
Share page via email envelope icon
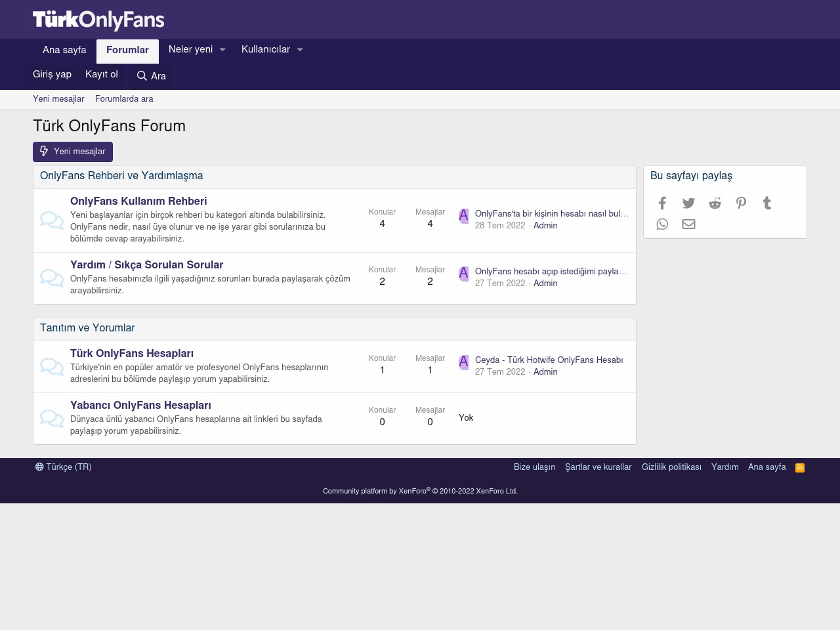(688, 224)
